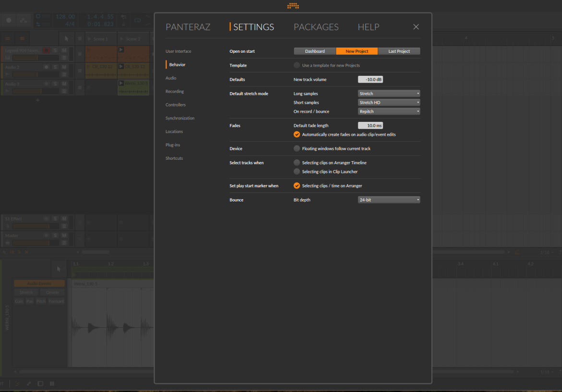Select Dashboard for open on start
This screenshot has height=392, width=562.
(x=315, y=51)
